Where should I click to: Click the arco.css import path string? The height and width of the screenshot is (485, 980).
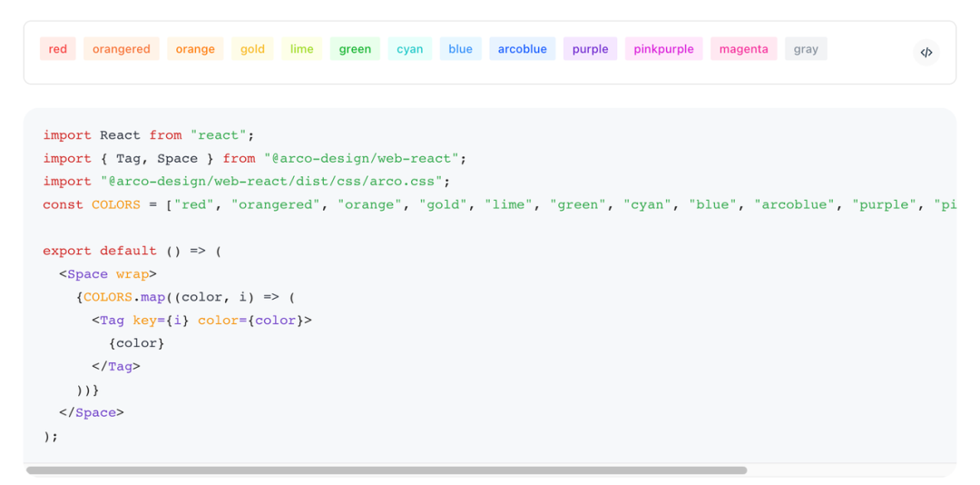(272, 182)
